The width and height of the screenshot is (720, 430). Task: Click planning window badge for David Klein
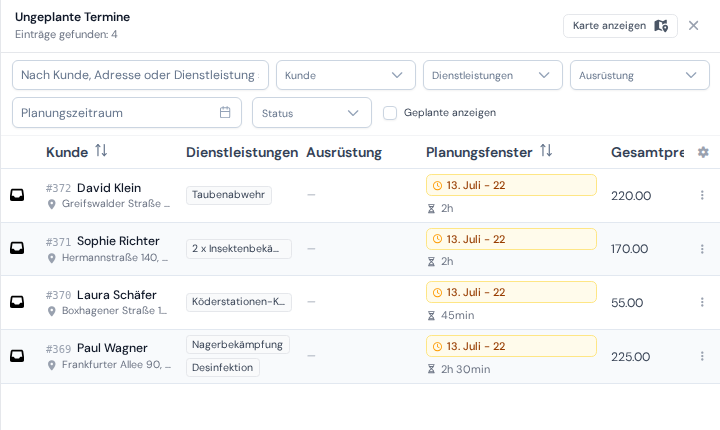[511, 185]
